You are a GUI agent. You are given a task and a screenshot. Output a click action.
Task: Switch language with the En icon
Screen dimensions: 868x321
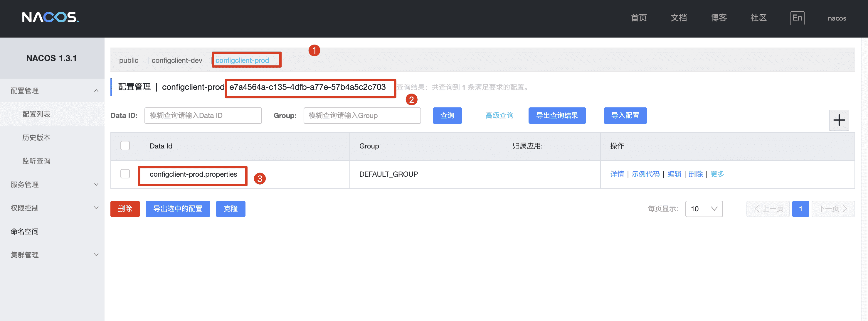797,18
